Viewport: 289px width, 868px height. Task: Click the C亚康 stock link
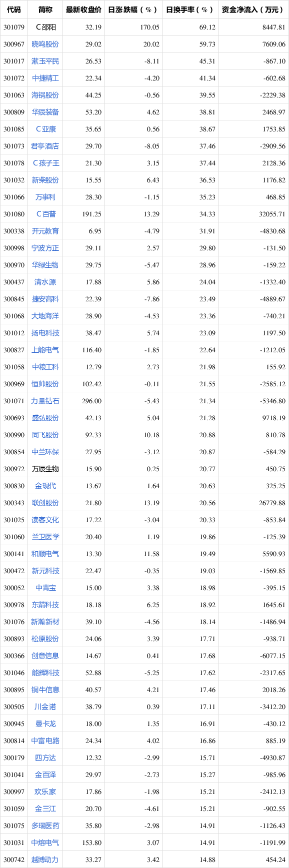[45, 129]
